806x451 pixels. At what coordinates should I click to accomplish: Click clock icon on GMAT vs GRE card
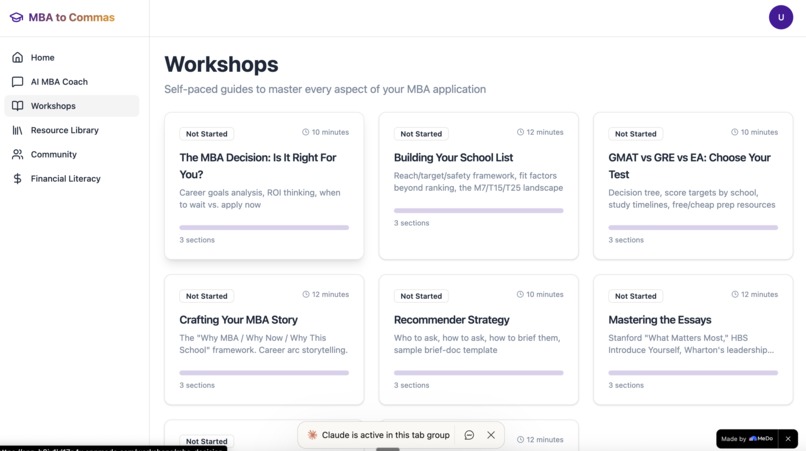tap(735, 132)
